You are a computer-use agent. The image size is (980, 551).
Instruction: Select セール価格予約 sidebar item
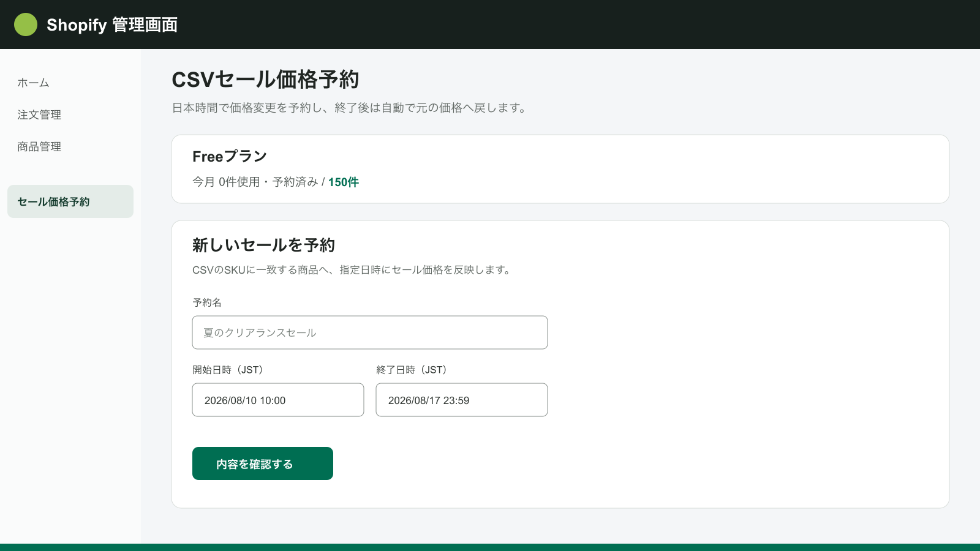coord(70,201)
